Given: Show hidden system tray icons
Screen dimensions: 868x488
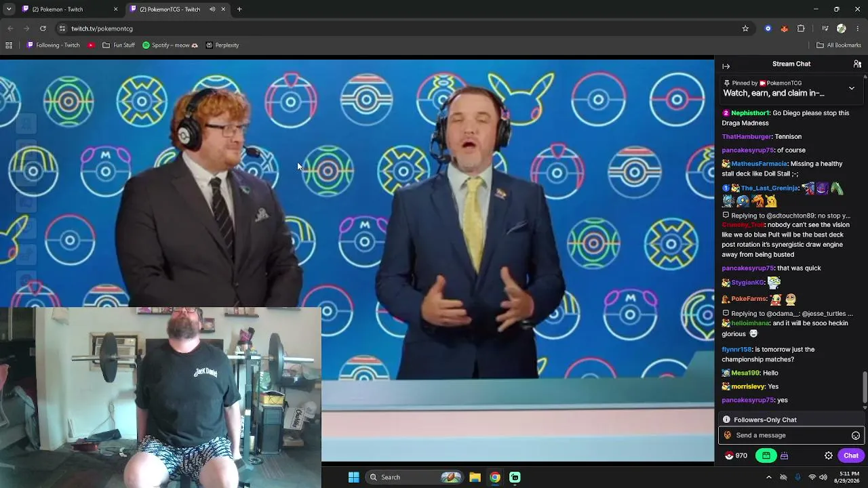Looking at the screenshot, I should coord(768,477).
